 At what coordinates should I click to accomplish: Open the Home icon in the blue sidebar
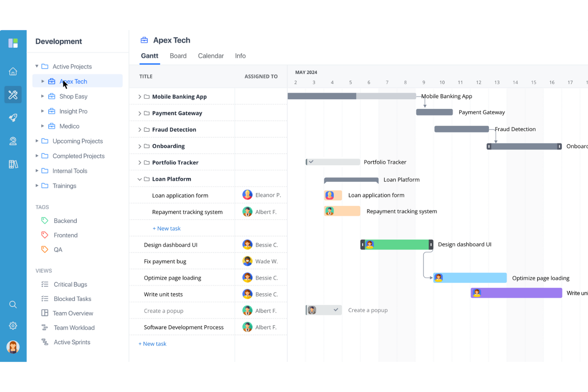coord(13,71)
